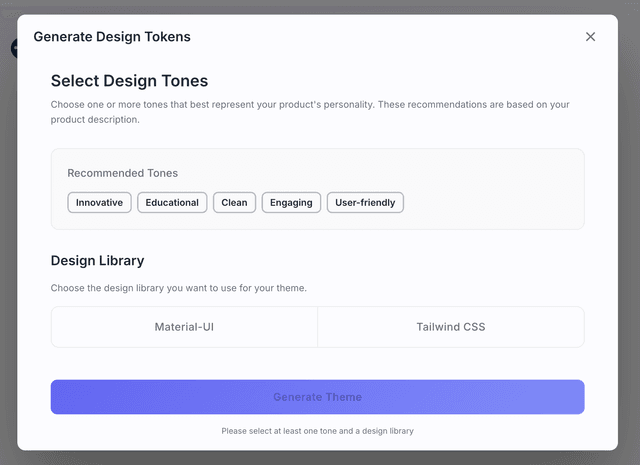Toggle the Engaging tone chip
Image resolution: width=640 pixels, height=465 pixels.
pos(291,202)
